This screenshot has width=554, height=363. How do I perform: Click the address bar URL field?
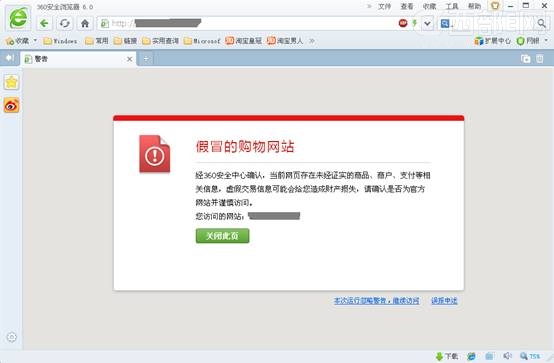(x=247, y=24)
